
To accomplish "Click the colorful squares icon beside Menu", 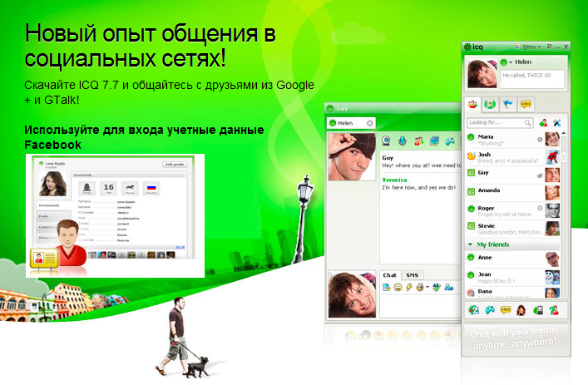I will pos(517,47).
